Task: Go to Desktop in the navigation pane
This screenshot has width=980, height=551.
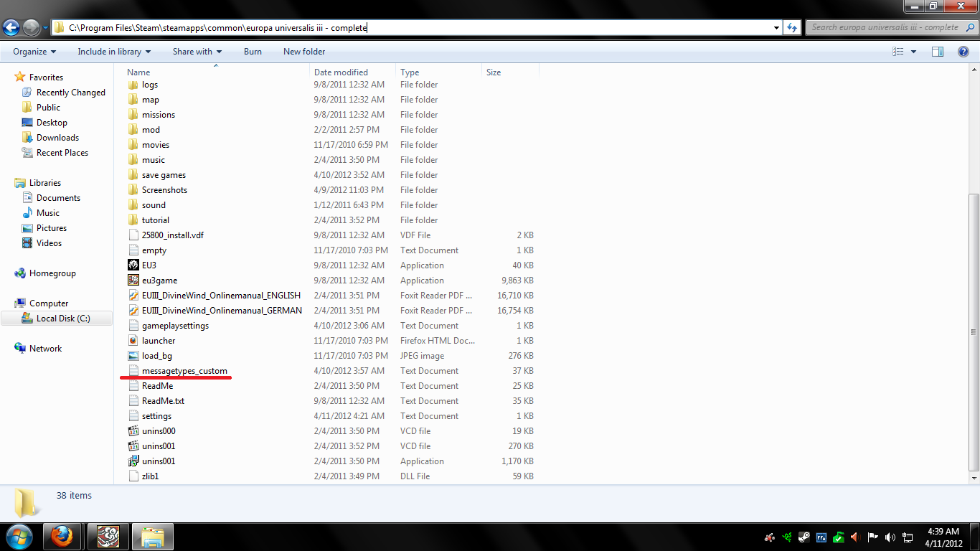Action: pos(52,123)
